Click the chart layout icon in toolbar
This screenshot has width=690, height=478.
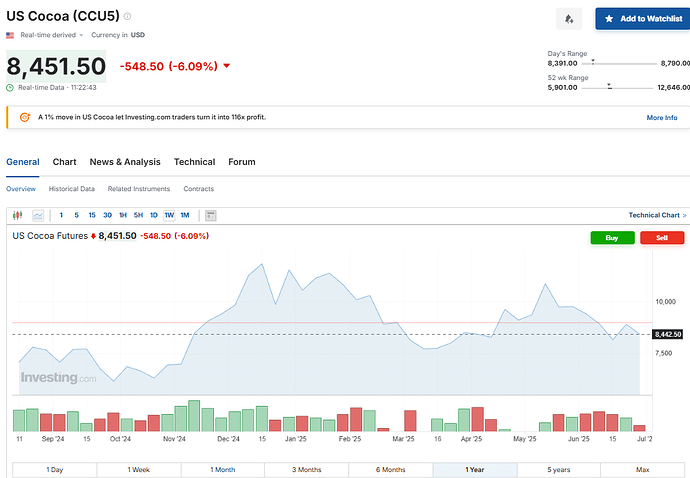click(210, 215)
